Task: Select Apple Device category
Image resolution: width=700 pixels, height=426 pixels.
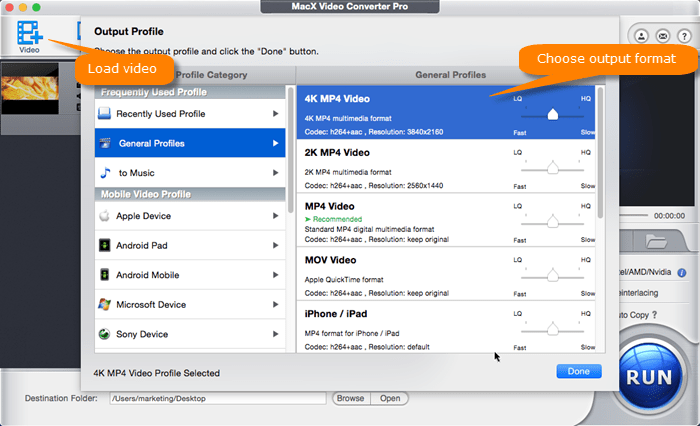Action: (x=190, y=216)
